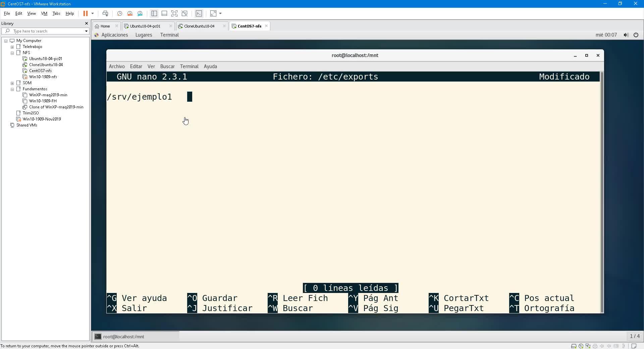Click the 1 / 4 workspace switcher
The height and width of the screenshot is (349, 644).
pyautogui.click(x=635, y=336)
